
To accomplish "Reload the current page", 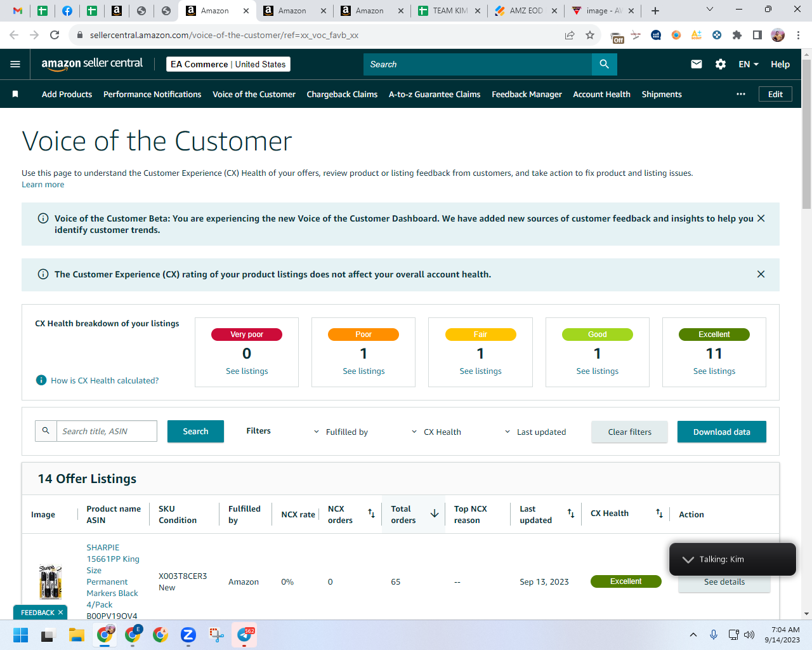I will click(55, 35).
